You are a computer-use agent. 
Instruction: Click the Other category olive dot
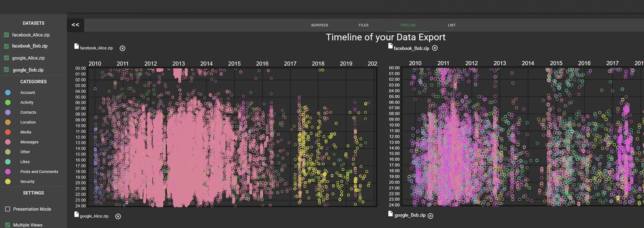pos(8,152)
